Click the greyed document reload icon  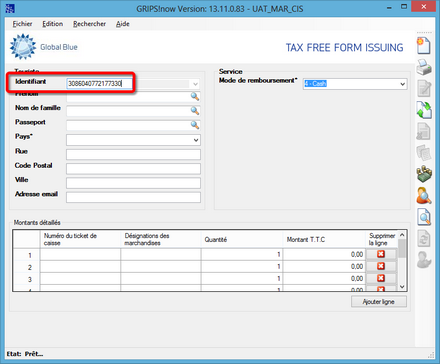click(424, 238)
